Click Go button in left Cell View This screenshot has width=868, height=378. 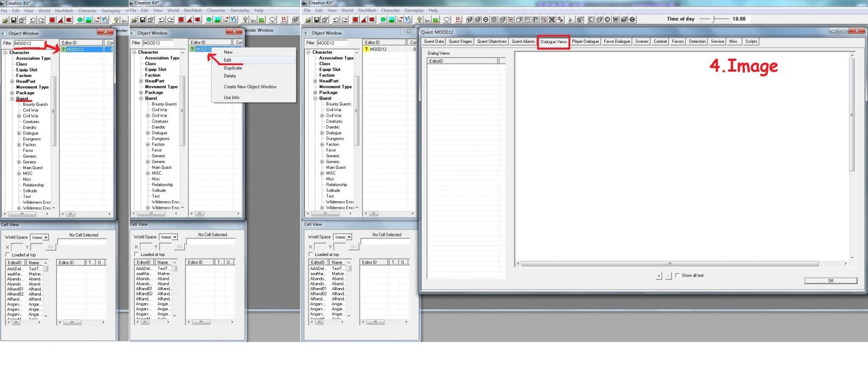tap(51, 247)
